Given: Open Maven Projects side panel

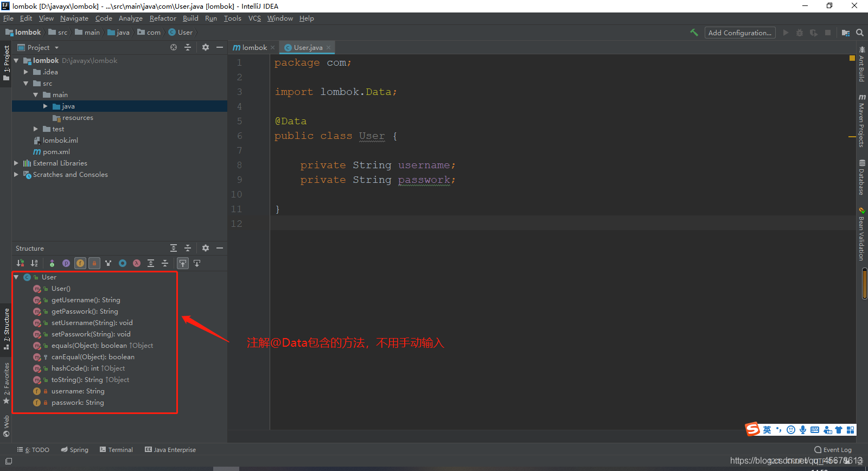Looking at the screenshot, I should [x=861, y=120].
